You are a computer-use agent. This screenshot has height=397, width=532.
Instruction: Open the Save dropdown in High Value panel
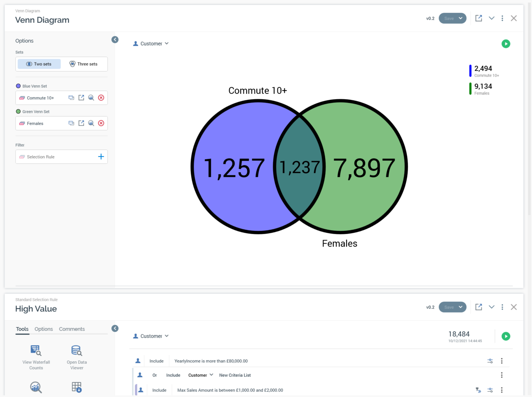tap(461, 307)
